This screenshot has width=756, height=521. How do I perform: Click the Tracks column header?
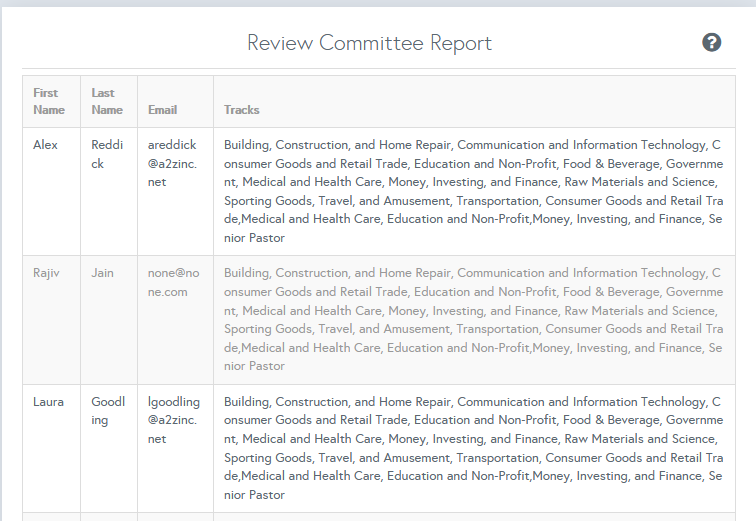tap(241, 110)
